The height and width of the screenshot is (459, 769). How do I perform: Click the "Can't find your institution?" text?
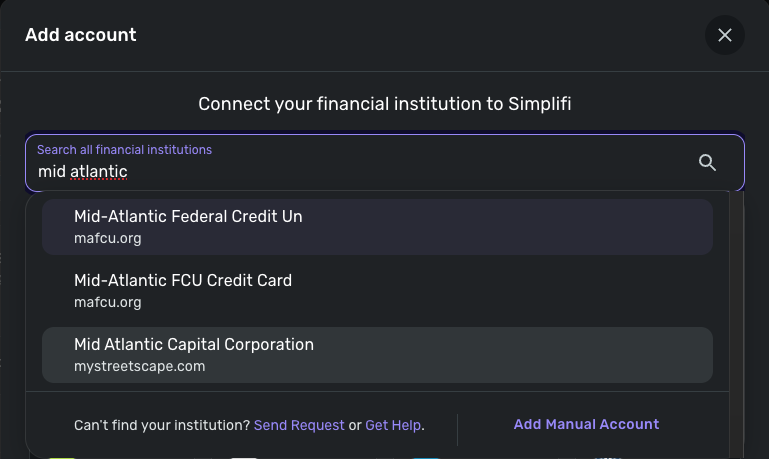tap(162, 425)
